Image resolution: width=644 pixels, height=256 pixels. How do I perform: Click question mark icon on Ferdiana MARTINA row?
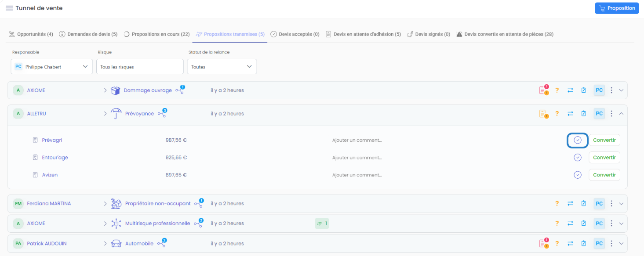pos(557,204)
